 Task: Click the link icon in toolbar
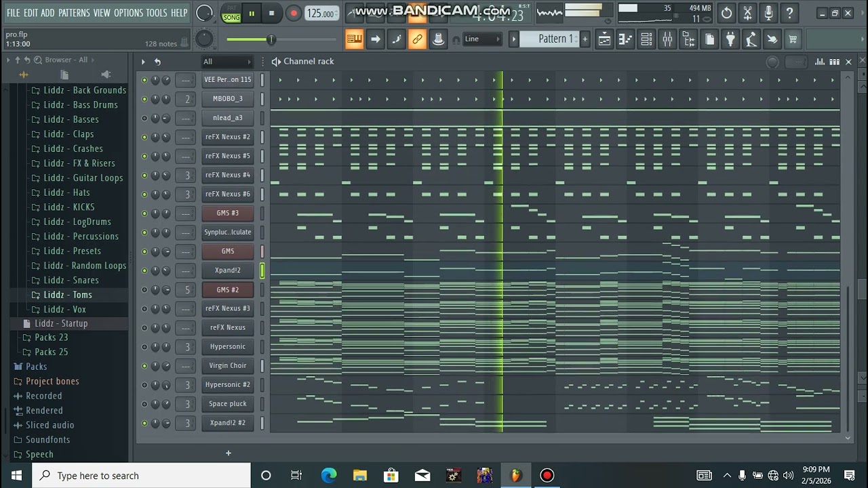tap(417, 39)
